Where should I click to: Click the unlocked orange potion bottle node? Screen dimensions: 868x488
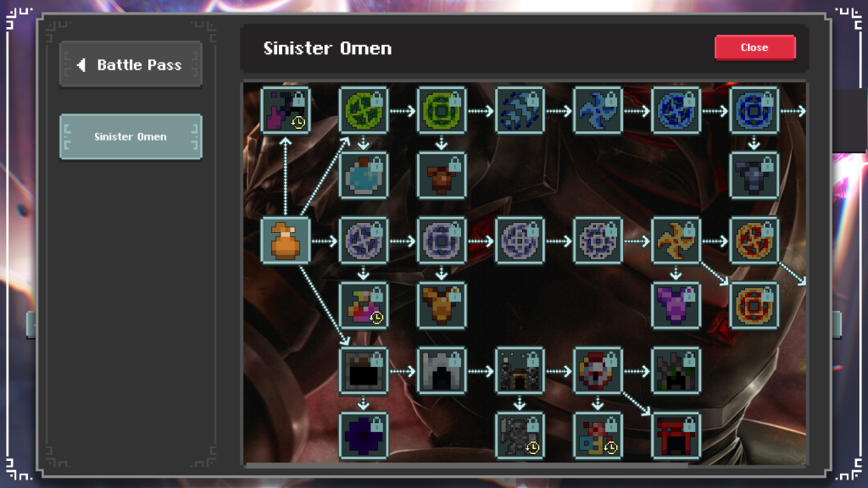pyautogui.click(x=285, y=241)
